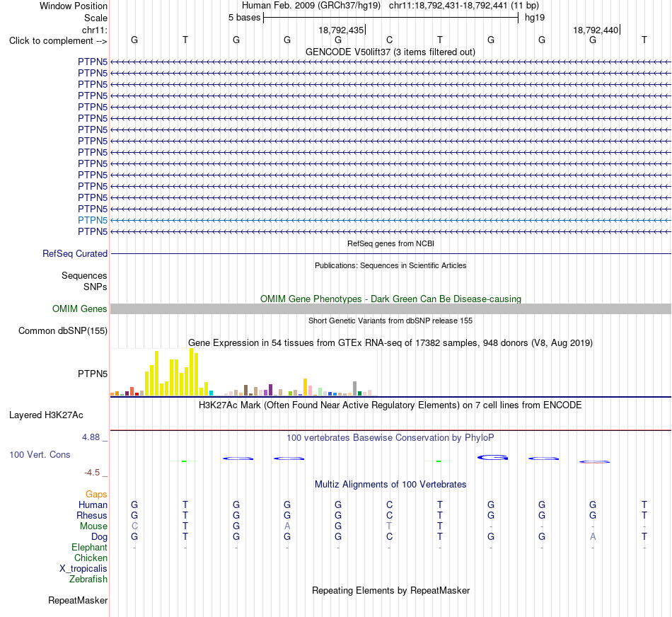The height and width of the screenshot is (617, 672).
Task: Click the Common dbSNP(155) track label
Action: 62,331
